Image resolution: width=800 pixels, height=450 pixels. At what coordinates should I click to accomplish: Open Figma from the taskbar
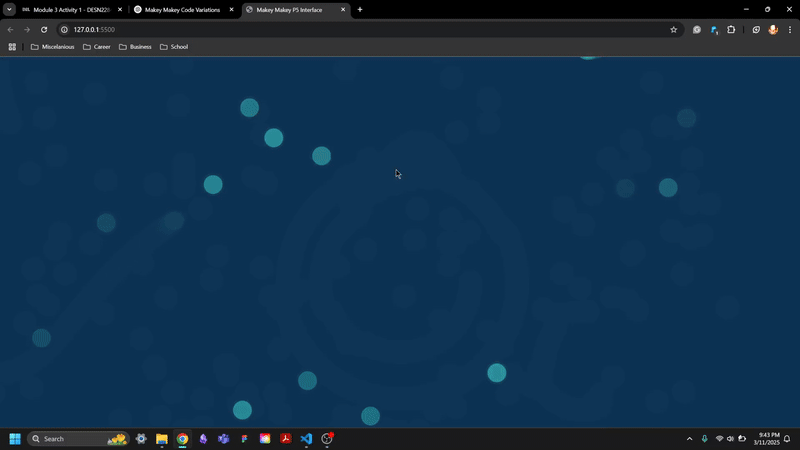pos(244,439)
